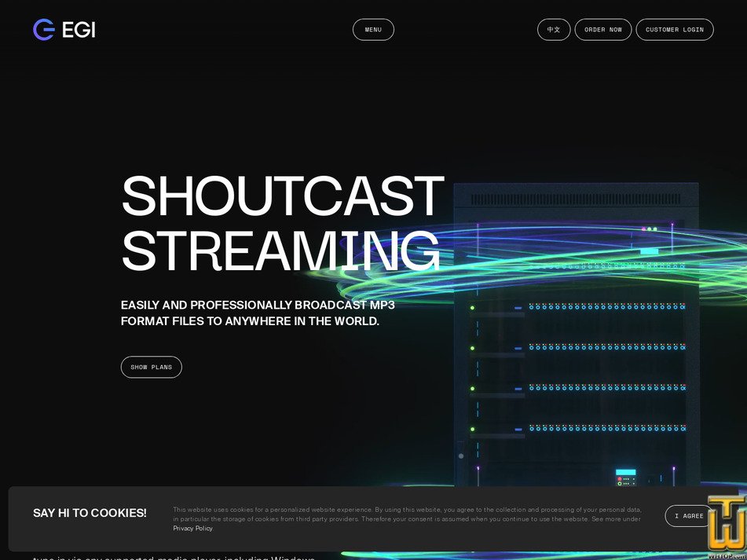Click the EGI wordmark in the header
Screen dimensions: 747x560
coord(78,30)
